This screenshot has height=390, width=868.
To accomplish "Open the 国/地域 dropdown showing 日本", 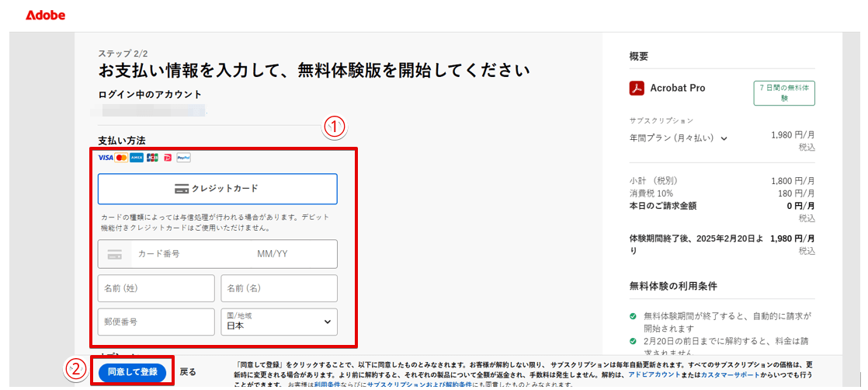I will pyautogui.click(x=279, y=322).
